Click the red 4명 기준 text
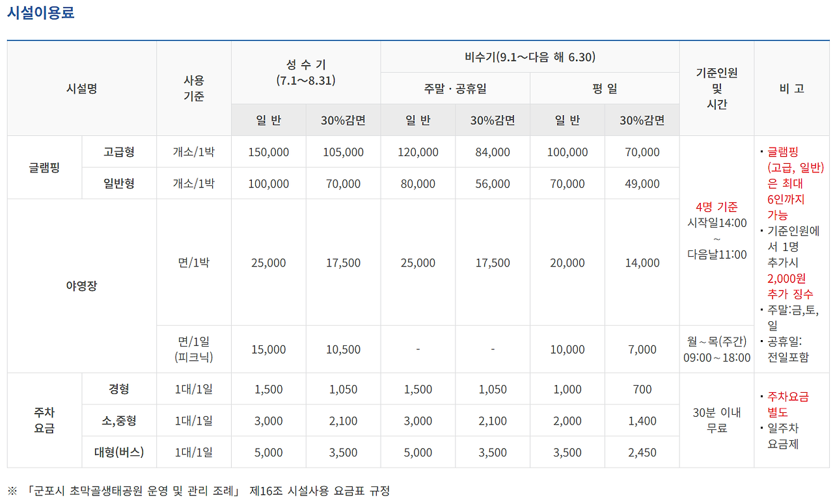This screenshot has width=833, height=504. [x=717, y=207]
